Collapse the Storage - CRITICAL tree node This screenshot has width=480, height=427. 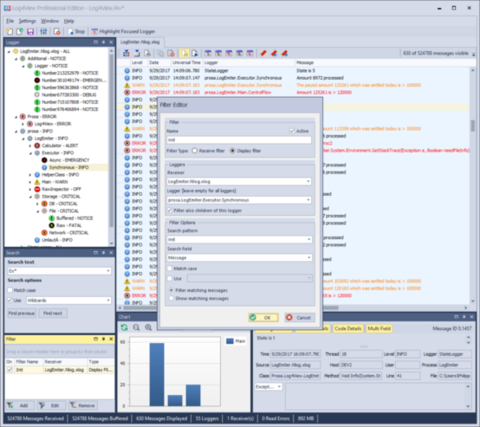click(30, 196)
